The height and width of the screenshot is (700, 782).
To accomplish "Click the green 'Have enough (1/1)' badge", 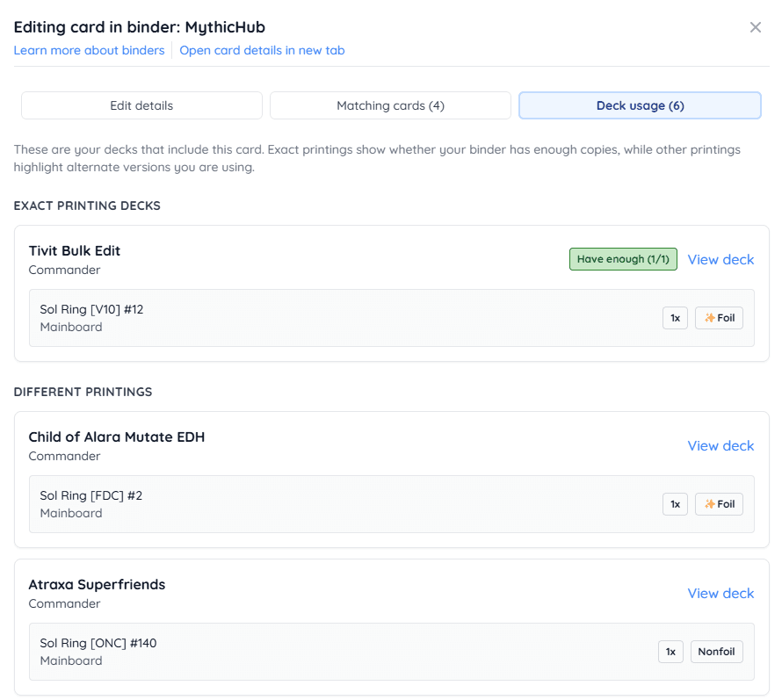I will (623, 259).
